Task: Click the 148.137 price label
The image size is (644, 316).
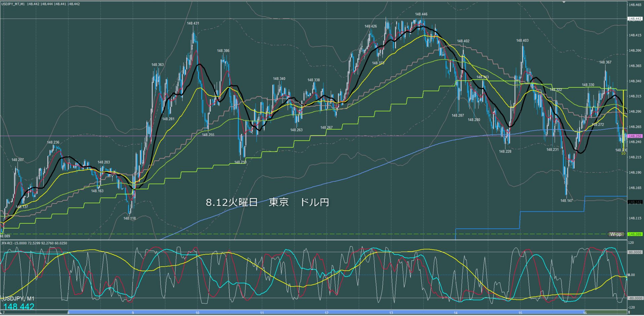Action: (x=22, y=207)
